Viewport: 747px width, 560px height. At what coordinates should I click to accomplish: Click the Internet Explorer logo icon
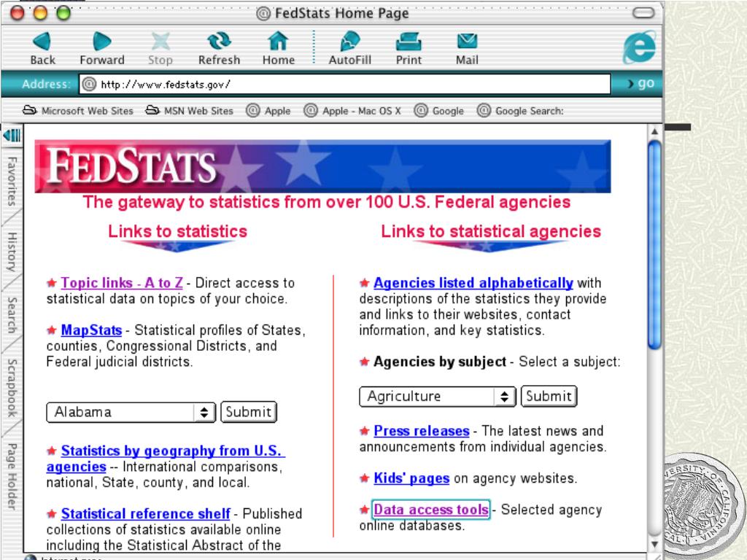coord(639,47)
